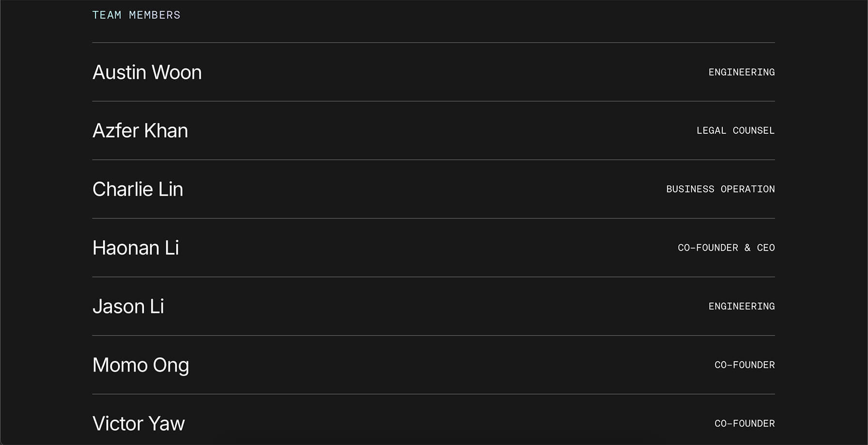Click the Engineering label beside Jason Li
Screen dimensions: 868x445
pyautogui.click(x=742, y=306)
